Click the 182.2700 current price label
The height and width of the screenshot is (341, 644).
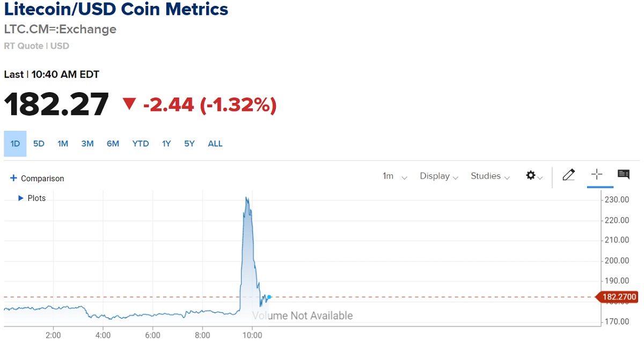[x=619, y=296]
